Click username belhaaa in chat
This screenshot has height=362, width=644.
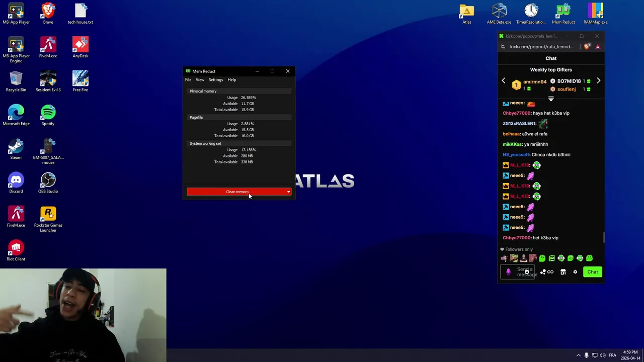[x=511, y=134]
